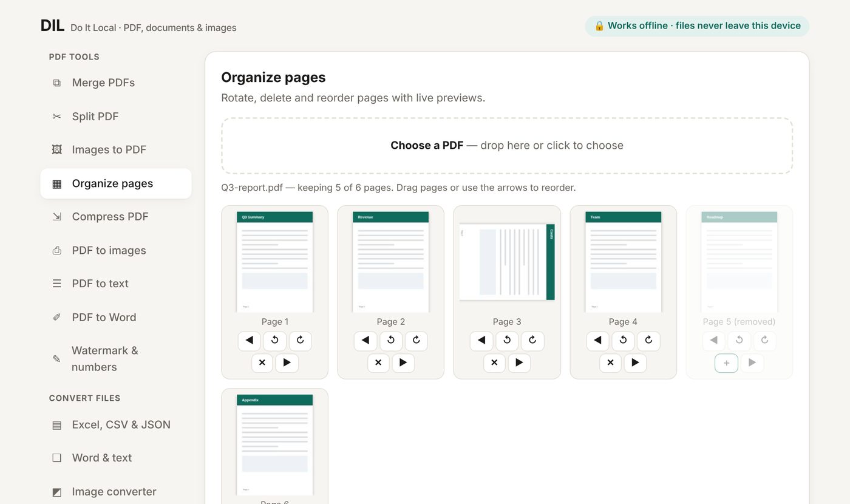The image size is (850, 504).
Task: Select the Appendix page thumbnail
Action: click(275, 445)
